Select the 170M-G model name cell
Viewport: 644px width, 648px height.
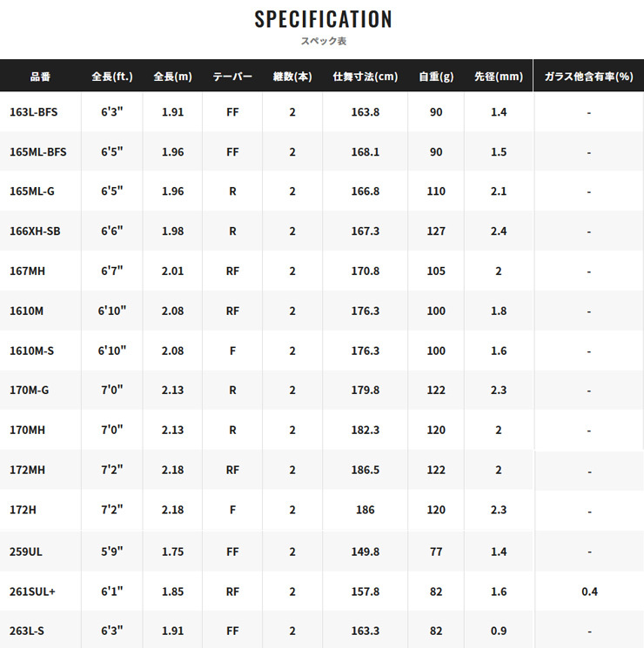click(x=29, y=391)
